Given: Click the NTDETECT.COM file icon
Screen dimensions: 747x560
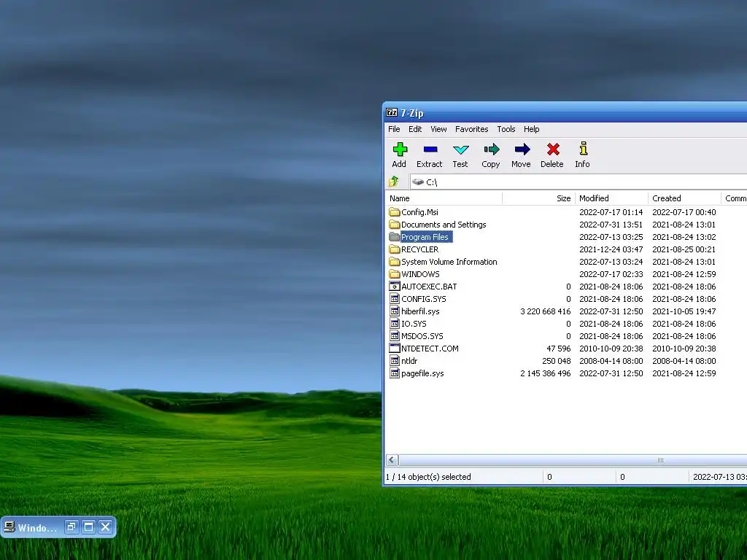Looking at the screenshot, I should (395, 348).
